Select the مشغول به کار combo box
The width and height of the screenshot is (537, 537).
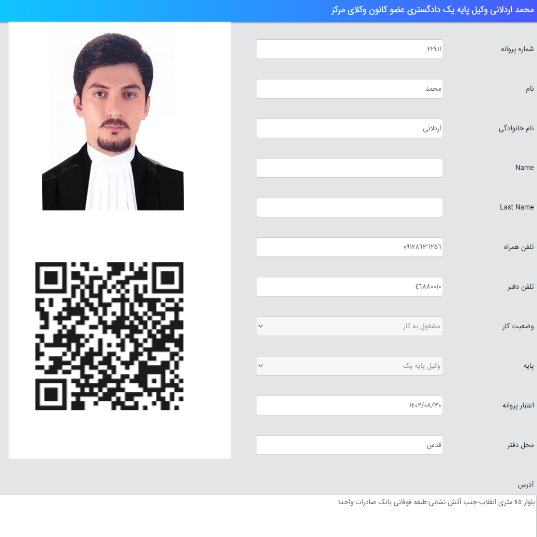[x=349, y=326]
